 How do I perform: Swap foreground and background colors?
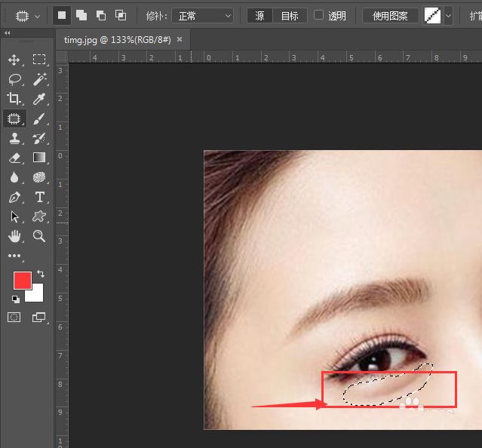40,274
